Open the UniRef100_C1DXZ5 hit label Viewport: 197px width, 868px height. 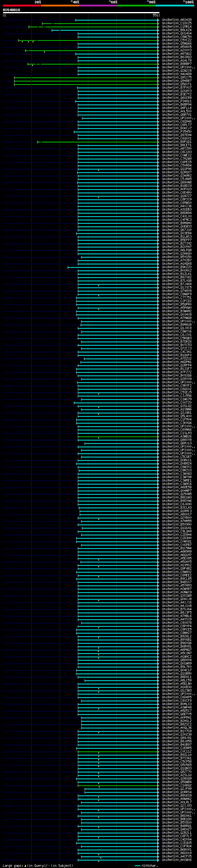[x=177, y=23]
